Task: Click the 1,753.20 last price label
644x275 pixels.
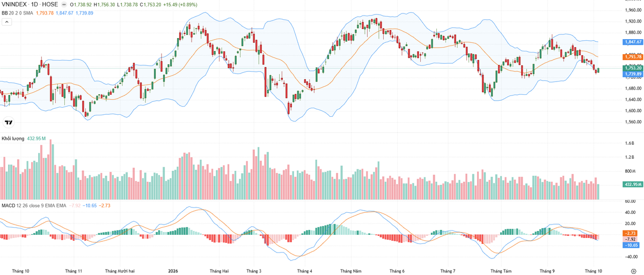Action: (x=633, y=69)
